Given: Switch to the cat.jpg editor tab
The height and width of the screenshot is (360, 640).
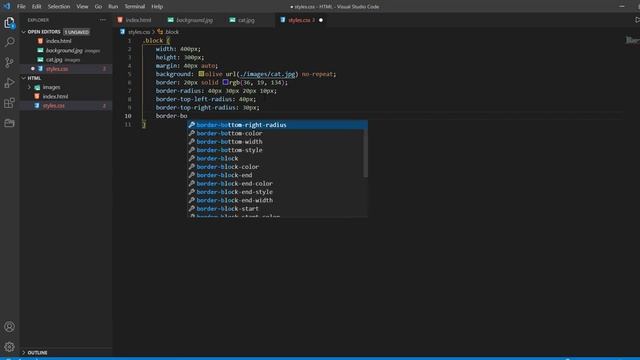Looking at the screenshot, I should (x=246, y=20).
